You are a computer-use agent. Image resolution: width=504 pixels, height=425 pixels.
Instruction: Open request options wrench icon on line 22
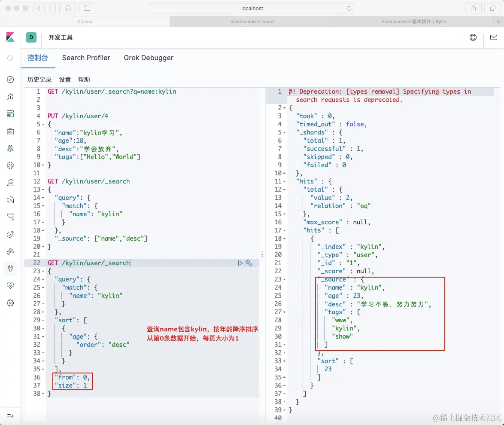click(x=249, y=263)
